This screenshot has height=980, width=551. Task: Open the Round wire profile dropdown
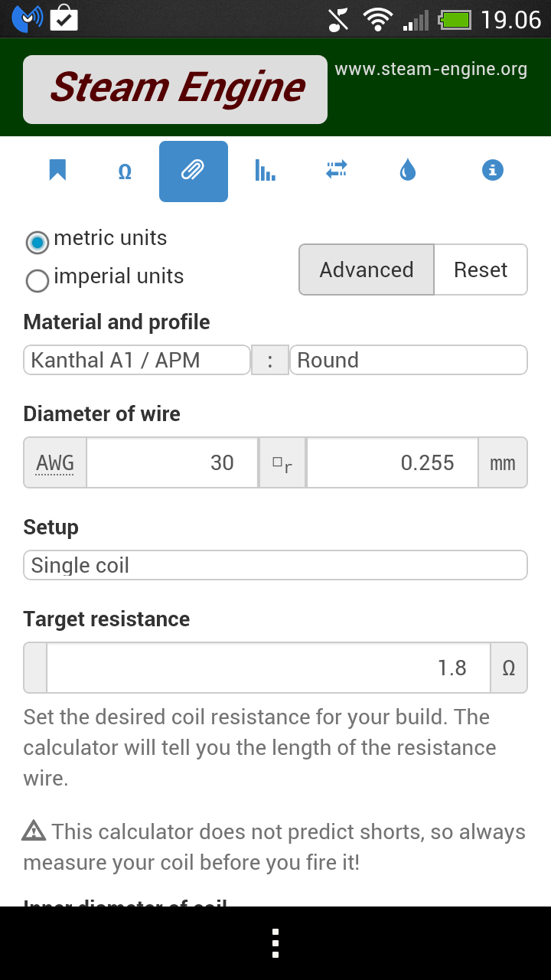[408, 360]
